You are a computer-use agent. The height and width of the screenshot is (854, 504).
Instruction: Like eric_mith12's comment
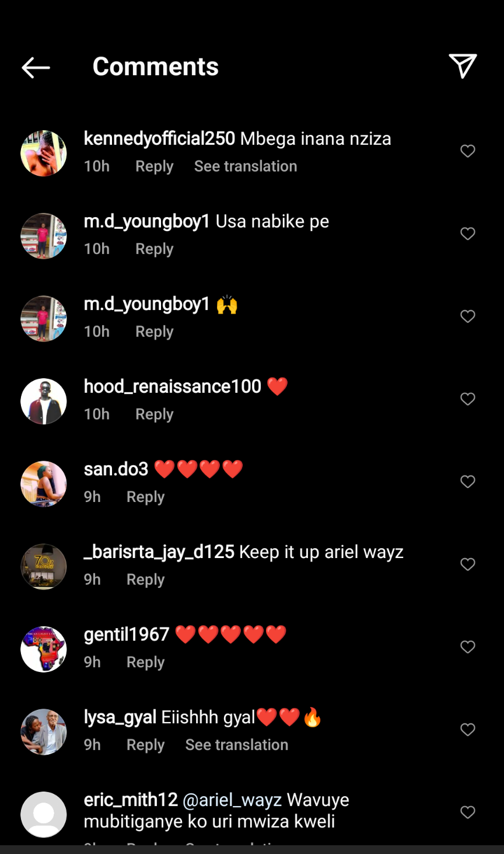[x=468, y=812]
